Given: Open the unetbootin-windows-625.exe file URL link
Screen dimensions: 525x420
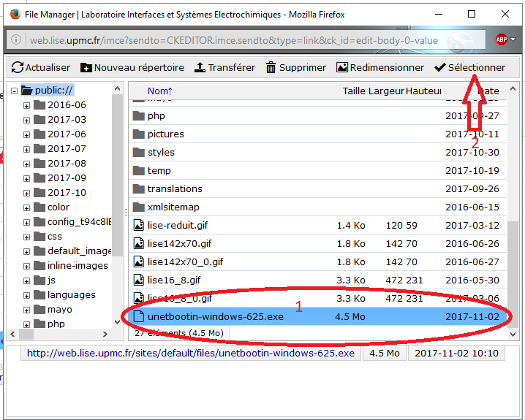Looking at the screenshot, I should pos(191,353).
